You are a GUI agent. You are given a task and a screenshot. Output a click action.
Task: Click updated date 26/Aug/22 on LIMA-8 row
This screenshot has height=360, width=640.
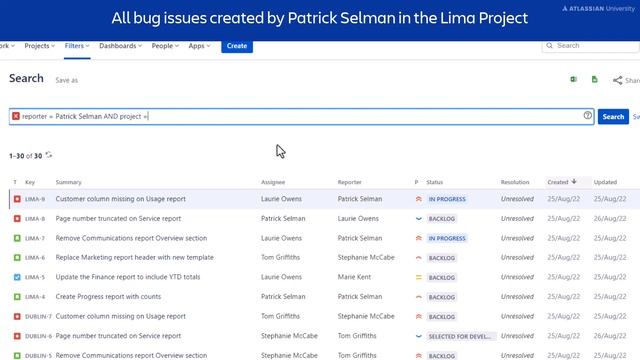[x=610, y=218]
